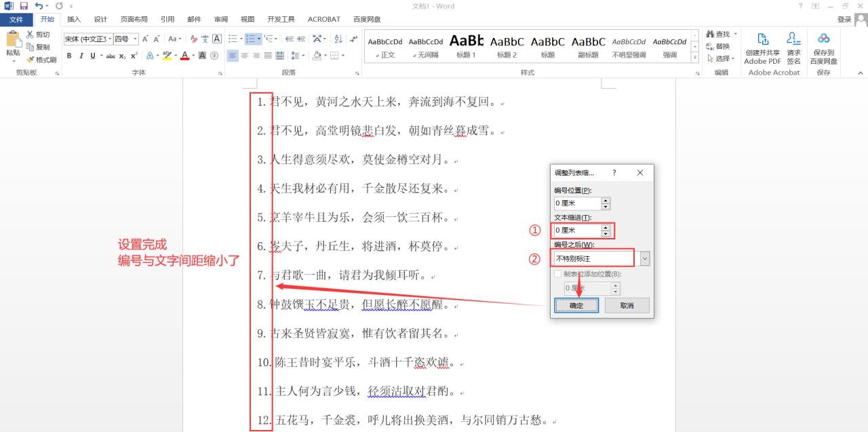The image size is (868, 432).
Task: Open the 文件 file tab
Action: click(16, 19)
